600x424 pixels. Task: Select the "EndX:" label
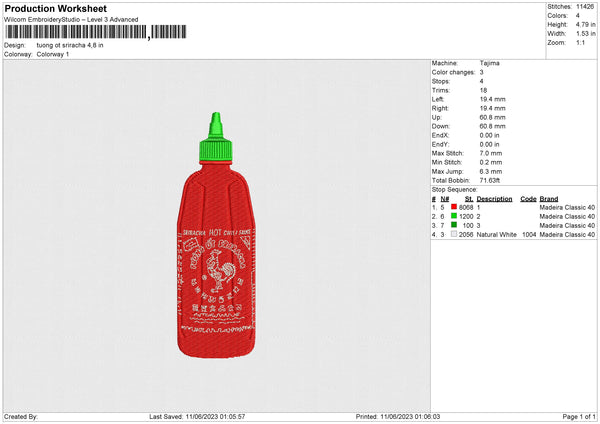point(440,135)
